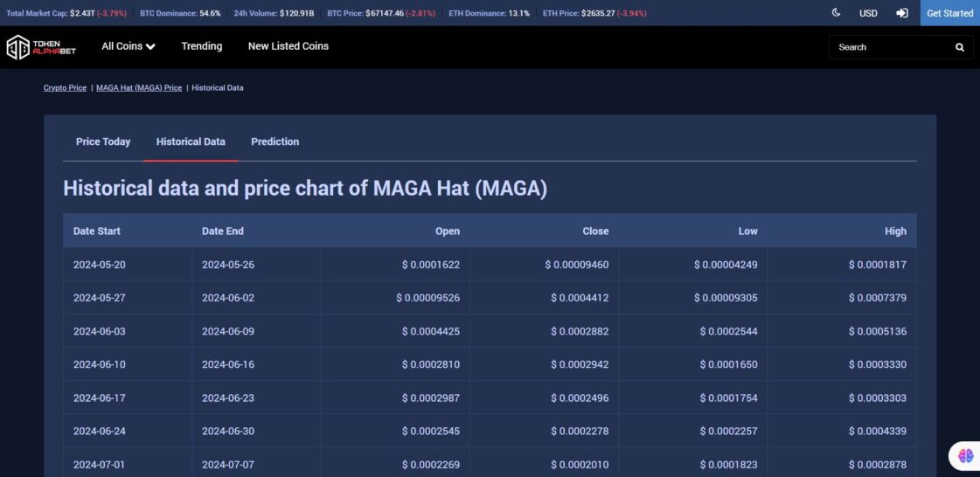Click ETH Dominance 13.1% stat
This screenshot has width=980, height=477.
click(489, 13)
